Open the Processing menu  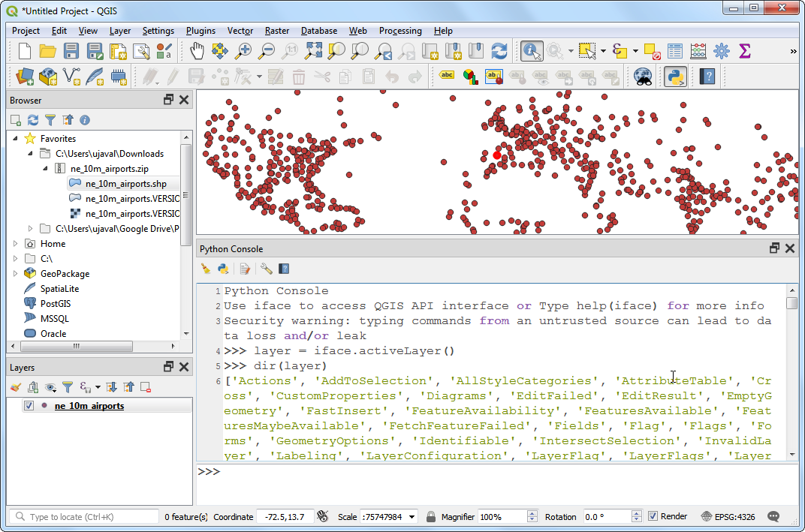point(399,31)
